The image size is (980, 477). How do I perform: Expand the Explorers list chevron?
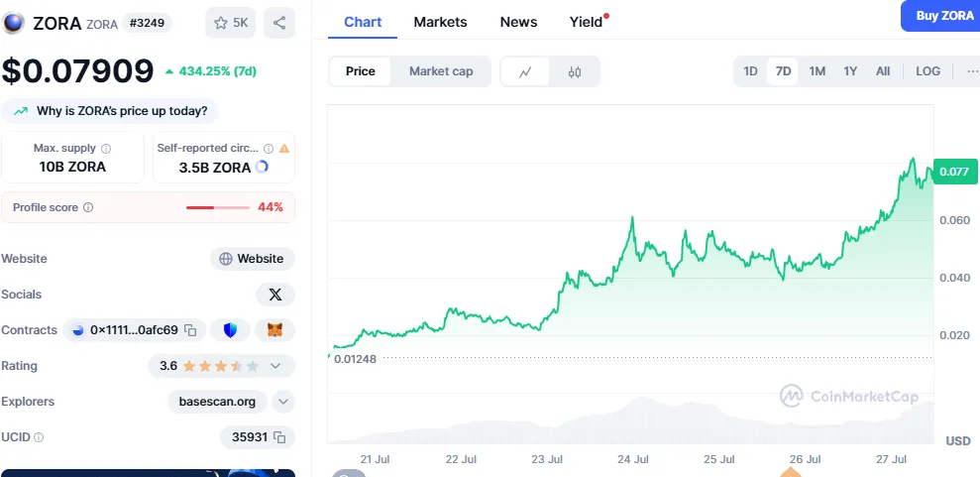(283, 402)
